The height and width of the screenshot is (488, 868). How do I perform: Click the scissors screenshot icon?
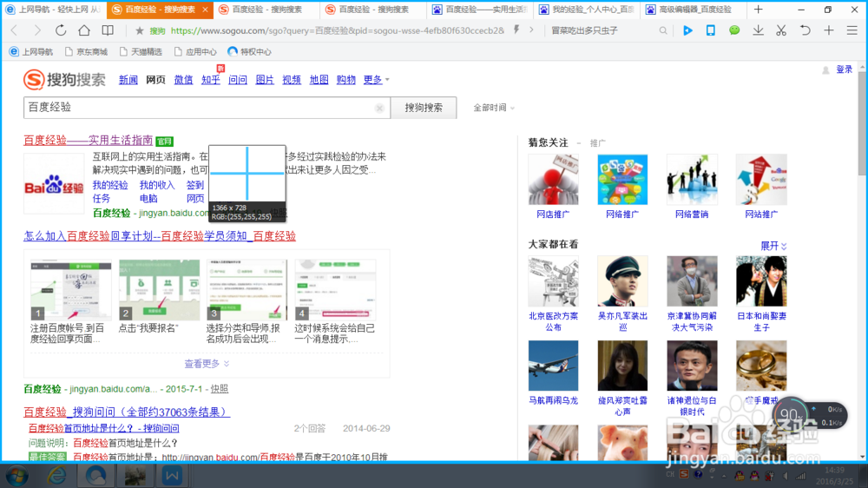tap(781, 30)
